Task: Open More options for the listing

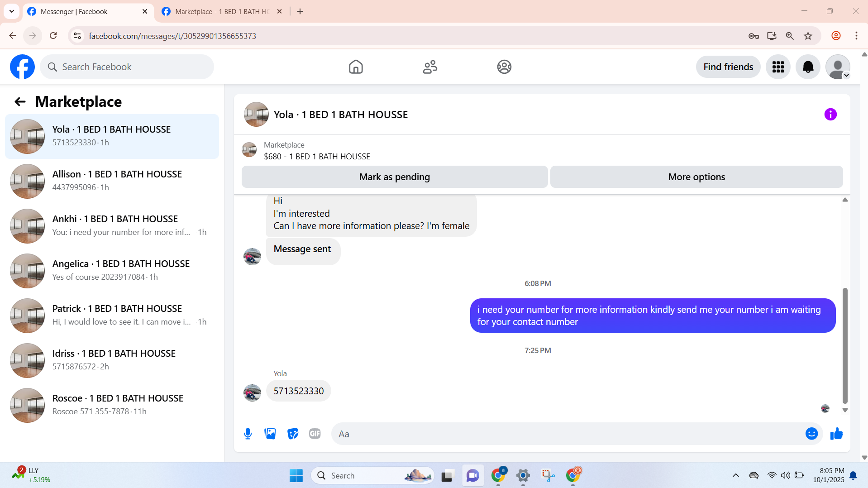Action: (696, 177)
